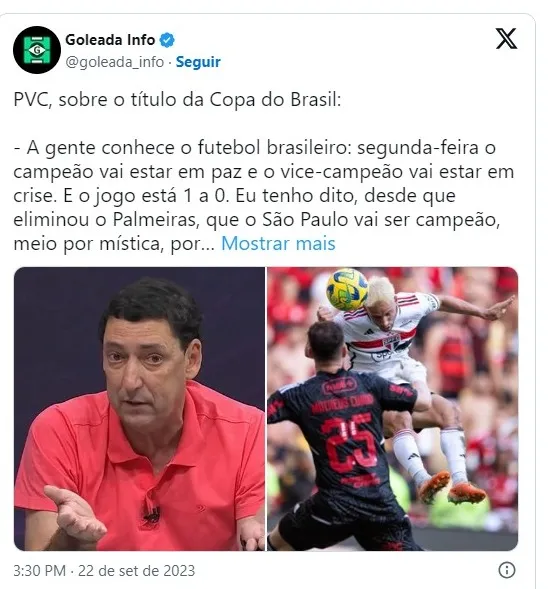
Task: Follow the account via Seguir
Action: pyautogui.click(x=198, y=62)
